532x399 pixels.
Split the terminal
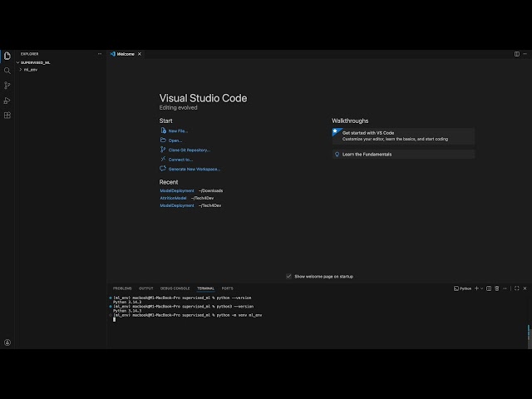tap(489, 288)
